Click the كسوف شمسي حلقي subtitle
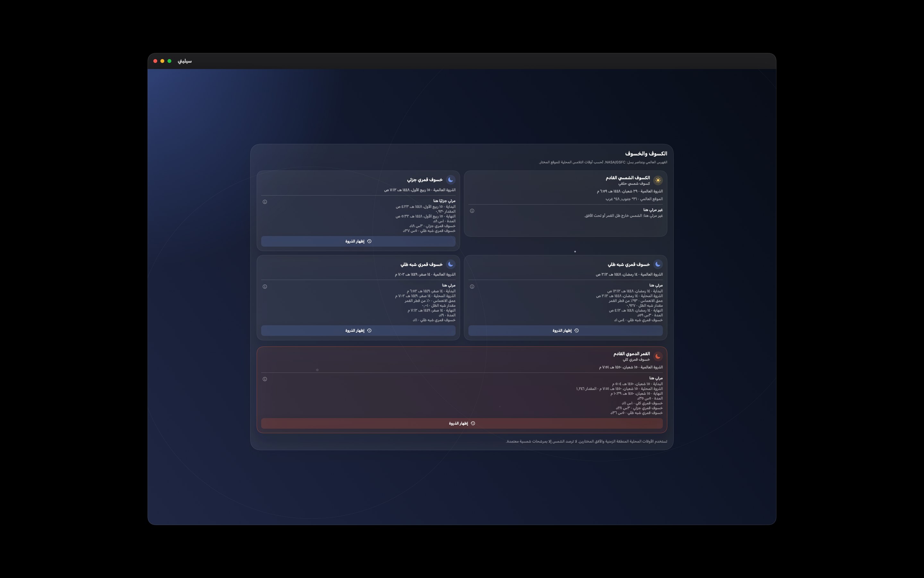Image resolution: width=924 pixels, height=578 pixels. pyautogui.click(x=634, y=183)
